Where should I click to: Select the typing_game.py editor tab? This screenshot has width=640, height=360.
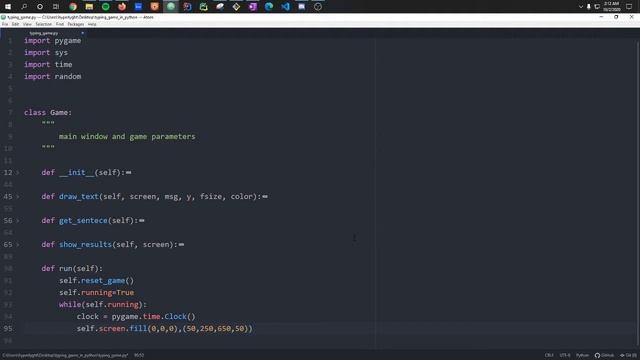pos(44,33)
